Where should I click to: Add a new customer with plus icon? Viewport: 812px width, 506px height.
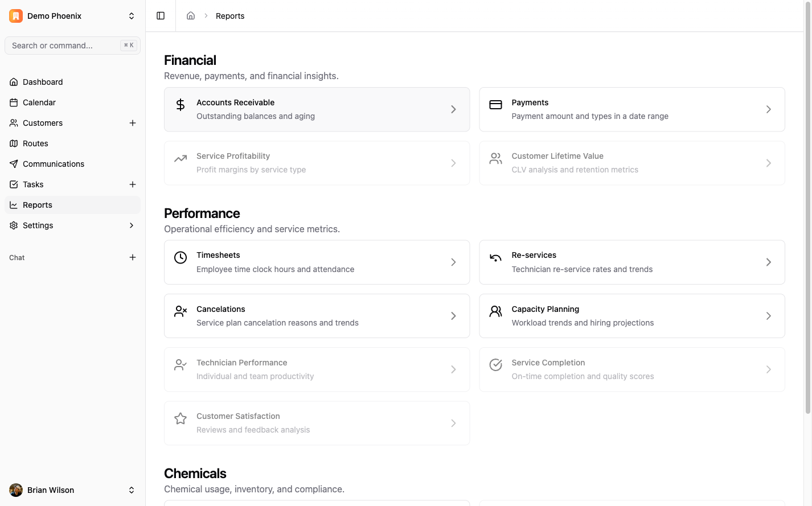[x=133, y=123]
